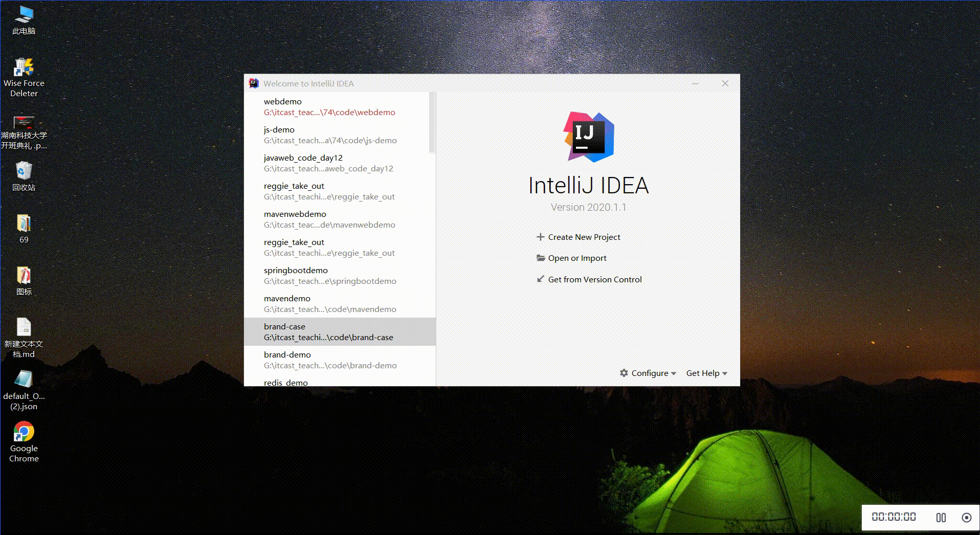Click the path G:\itcast_teach...a\74\code\js-demo
The height and width of the screenshot is (535, 980).
pyautogui.click(x=330, y=140)
